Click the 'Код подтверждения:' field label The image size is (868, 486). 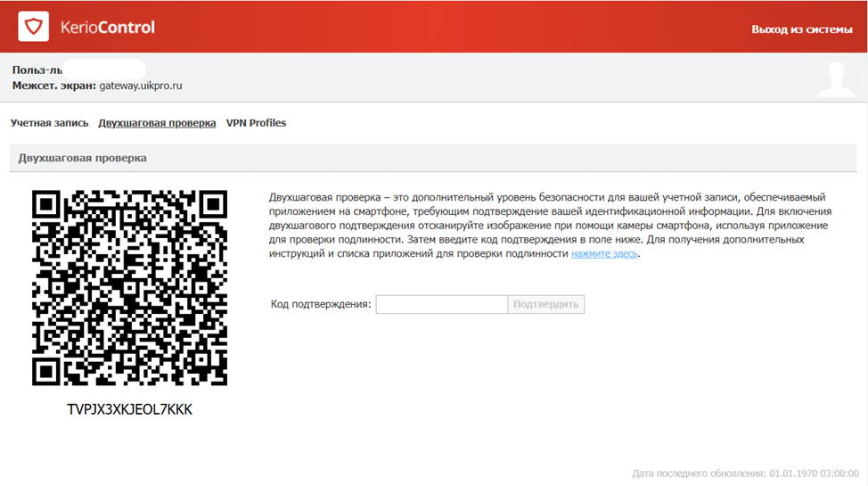pyautogui.click(x=321, y=305)
